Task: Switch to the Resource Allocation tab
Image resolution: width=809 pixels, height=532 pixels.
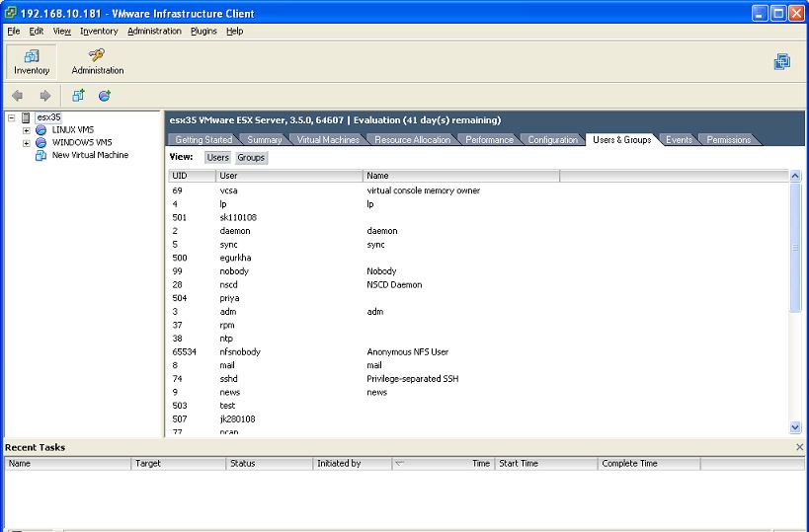Action: click(412, 140)
